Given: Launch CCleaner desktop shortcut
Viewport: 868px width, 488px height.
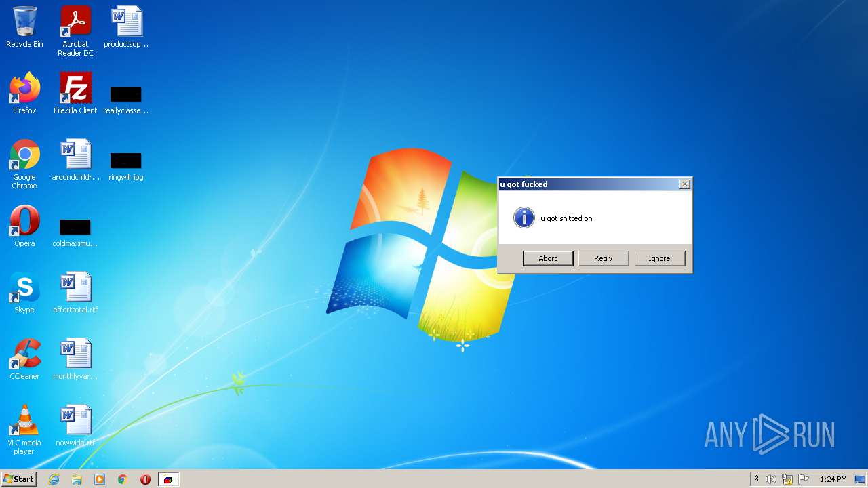Looking at the screenshot, I should [x=24, y=359].
